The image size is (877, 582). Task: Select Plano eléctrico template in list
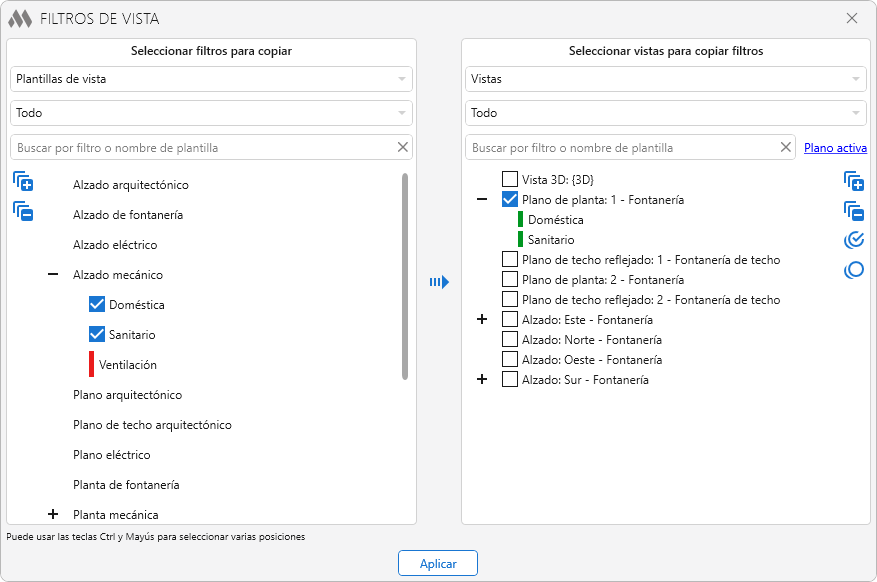(x=112, y=455)
